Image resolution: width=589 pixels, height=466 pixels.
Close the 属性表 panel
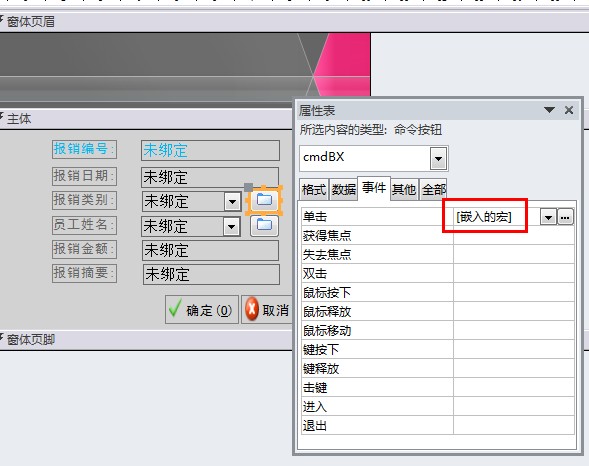point(569,110)
